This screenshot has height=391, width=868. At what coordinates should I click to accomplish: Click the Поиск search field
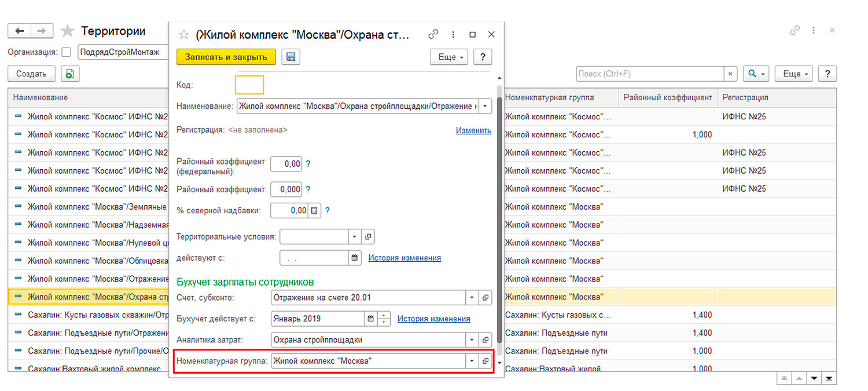tap(649, 74)
